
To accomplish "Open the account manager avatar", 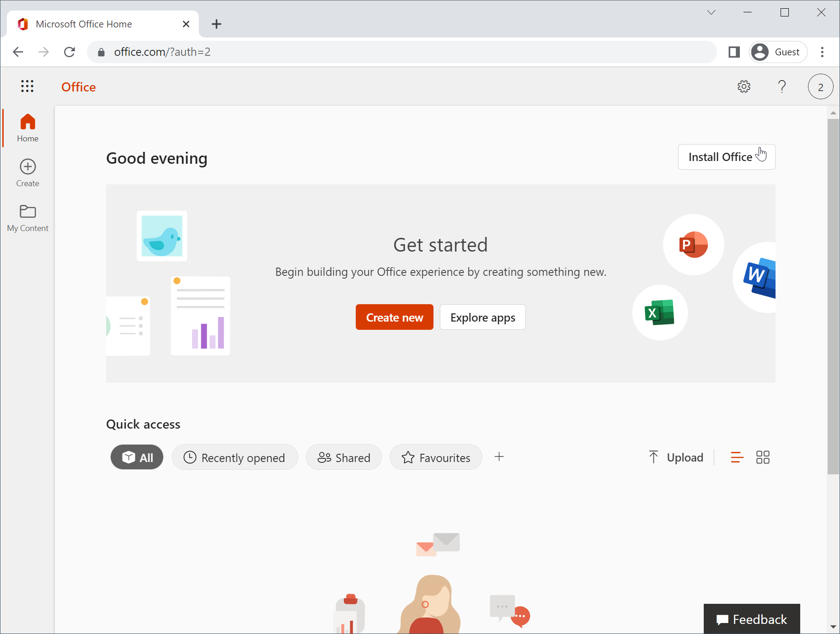I will [x=820, y=86].
